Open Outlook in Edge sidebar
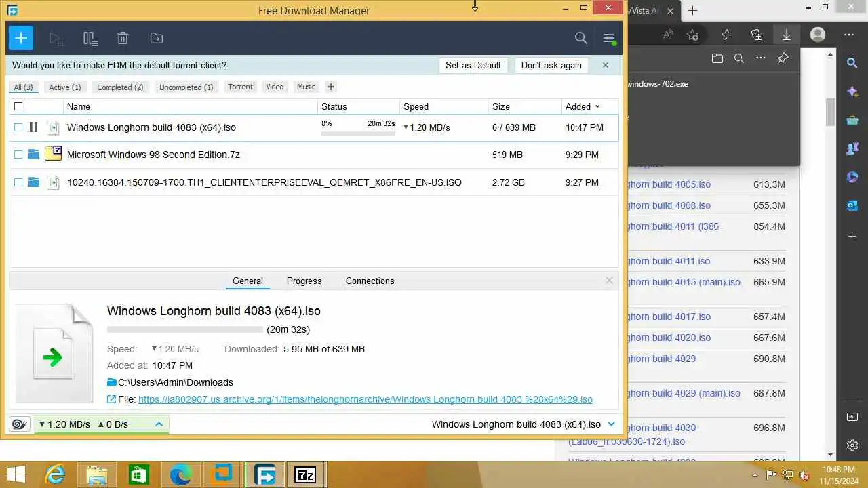 click(x=852, y=205)
